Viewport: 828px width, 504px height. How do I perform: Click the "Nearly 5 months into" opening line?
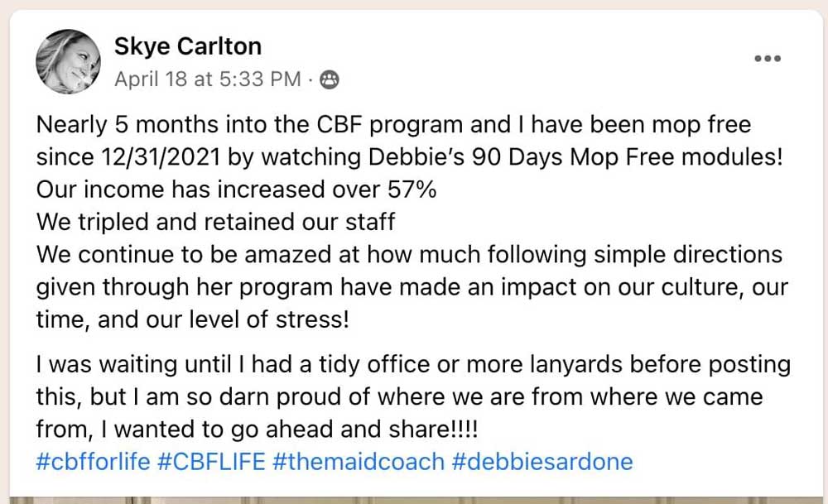point(393,125)
